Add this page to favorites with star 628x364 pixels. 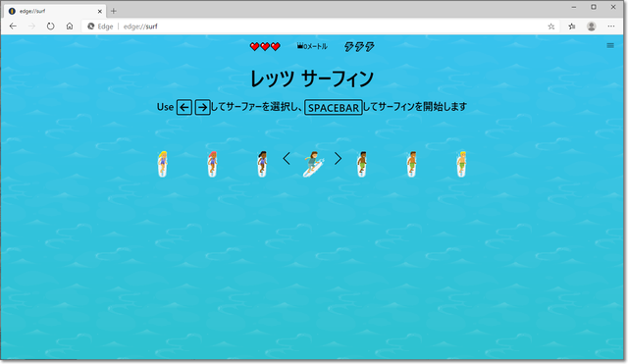tap(551, 26)
